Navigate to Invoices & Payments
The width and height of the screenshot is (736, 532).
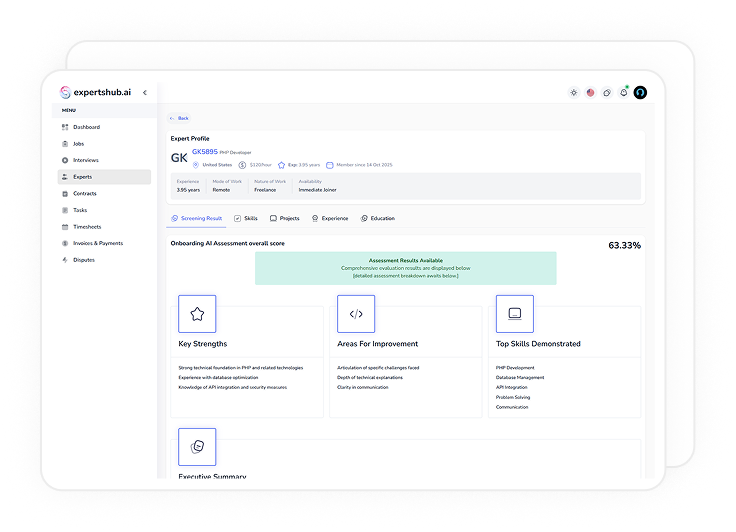(x=97, y=243)
